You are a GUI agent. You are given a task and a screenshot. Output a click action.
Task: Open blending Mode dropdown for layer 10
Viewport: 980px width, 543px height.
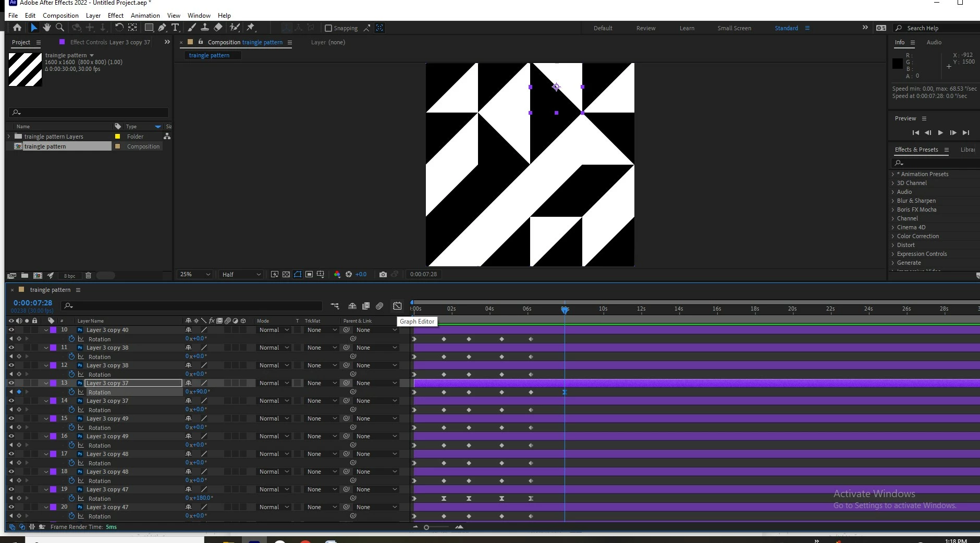[x=274, y=330]
